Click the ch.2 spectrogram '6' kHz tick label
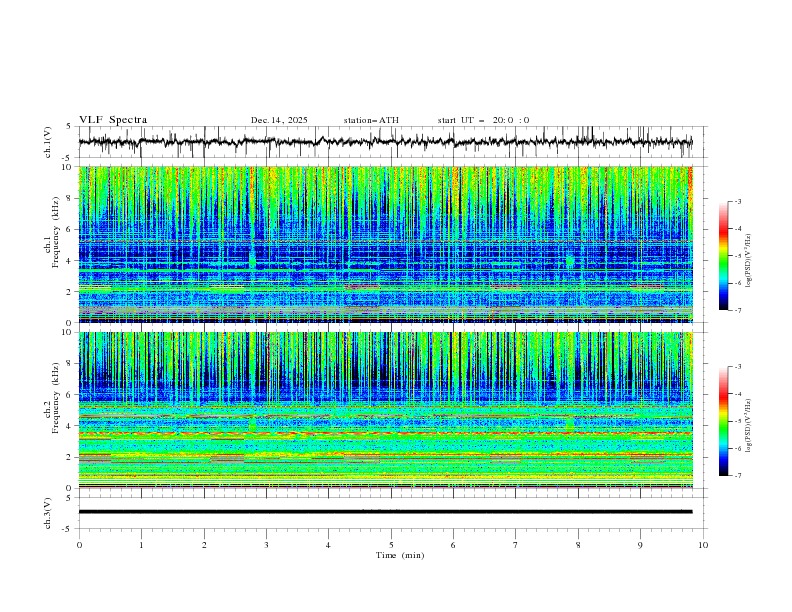Viewport: 792px width, 612px height. [70, 395]
